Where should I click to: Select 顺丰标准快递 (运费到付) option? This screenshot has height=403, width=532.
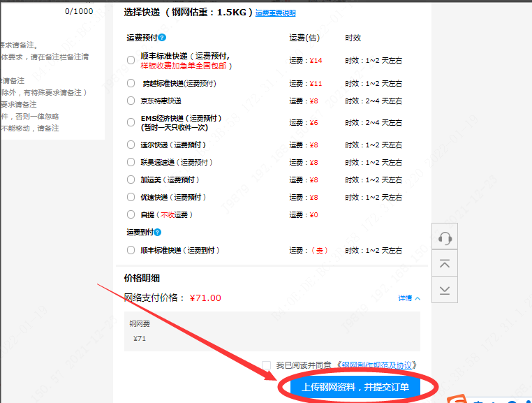131,250
